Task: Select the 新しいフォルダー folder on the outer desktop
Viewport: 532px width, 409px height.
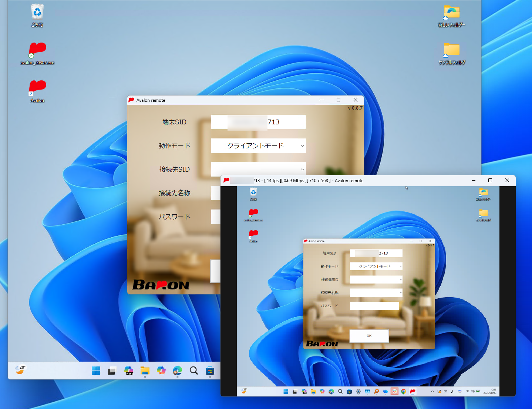Action: (x=452, y=16)
